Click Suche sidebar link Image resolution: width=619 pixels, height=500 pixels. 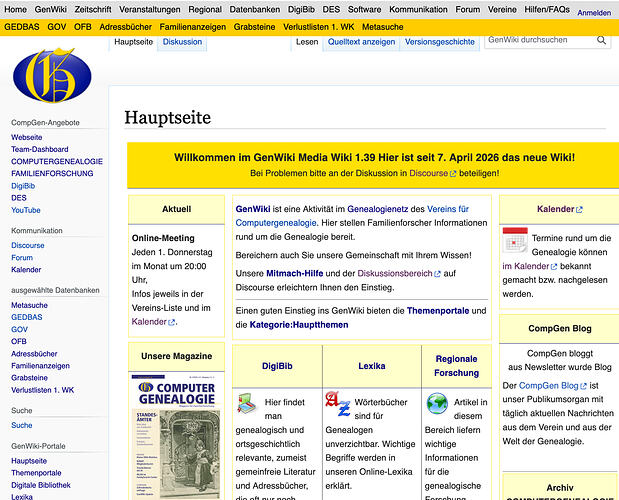click(x=22, y=425)
